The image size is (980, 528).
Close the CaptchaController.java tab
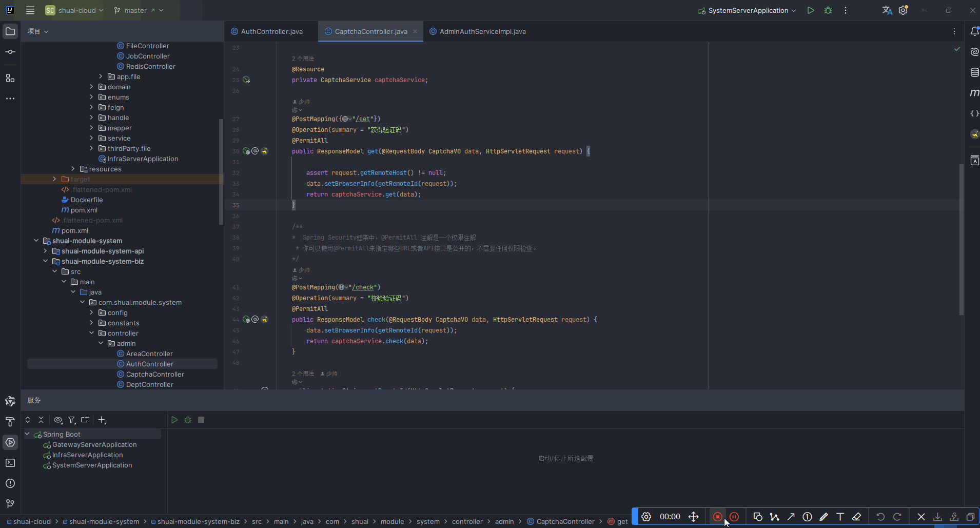pyautogui.click(x=415, y=31)
